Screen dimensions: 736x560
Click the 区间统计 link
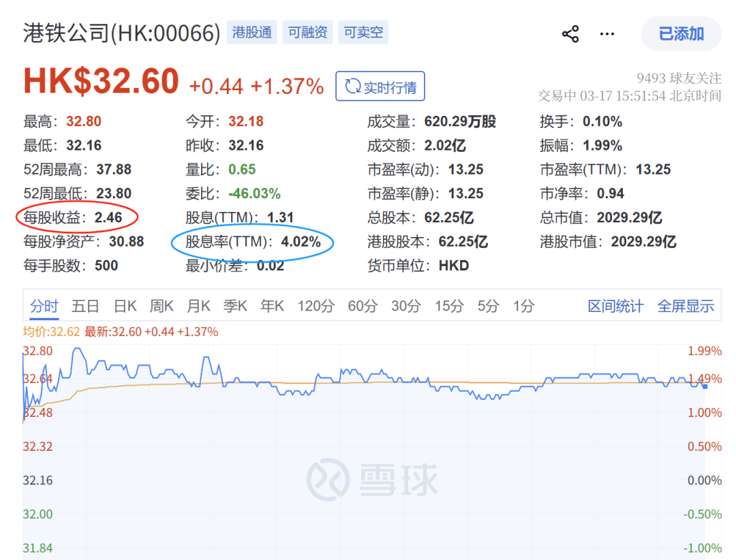coord(615,306)
